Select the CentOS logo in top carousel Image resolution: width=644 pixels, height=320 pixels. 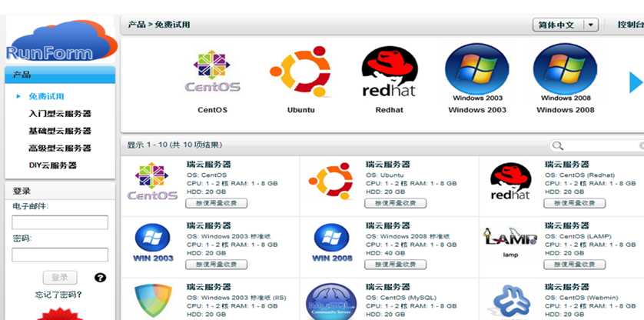212,72
